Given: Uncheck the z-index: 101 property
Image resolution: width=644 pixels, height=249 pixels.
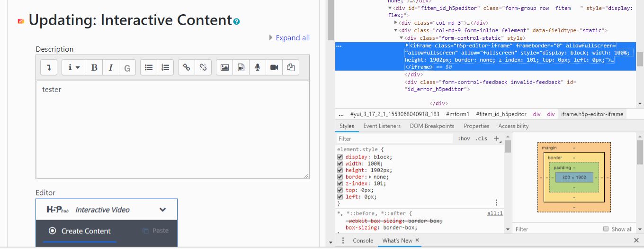Looking at the screenshot, I should pos(340,184).
